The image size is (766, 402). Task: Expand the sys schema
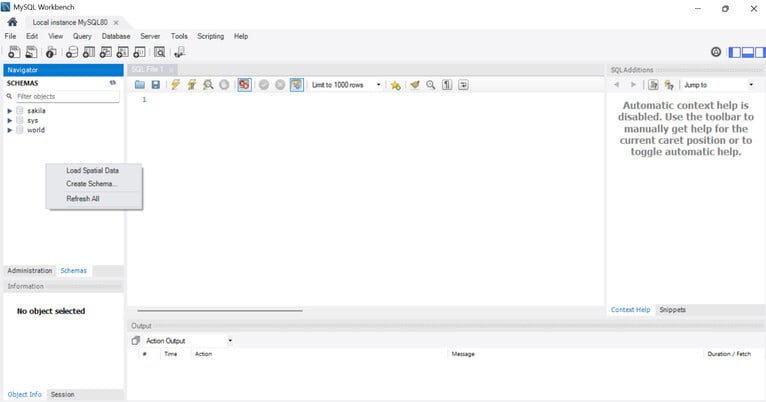click(10, 121)
